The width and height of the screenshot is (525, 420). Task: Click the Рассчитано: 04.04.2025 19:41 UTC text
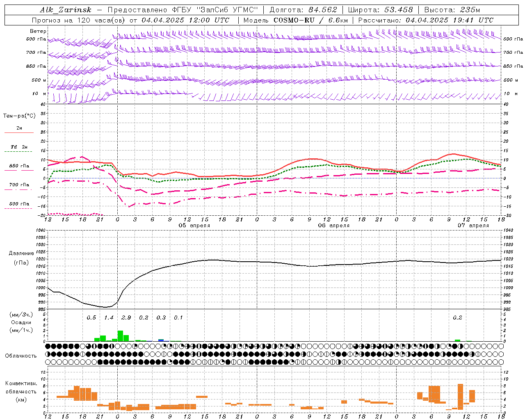(426, 20)
